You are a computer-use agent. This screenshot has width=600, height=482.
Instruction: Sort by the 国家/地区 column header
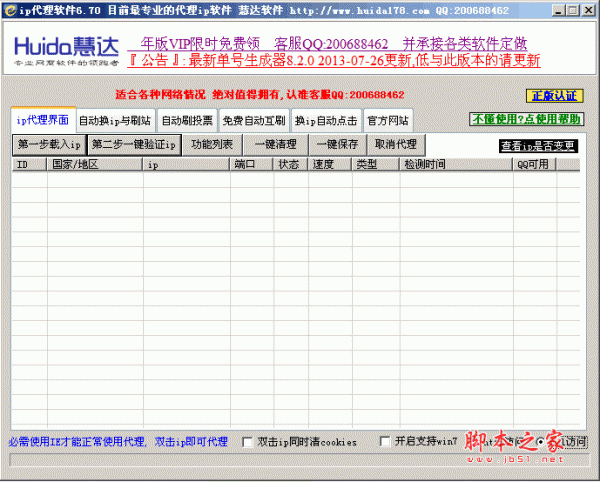[95, 164]
